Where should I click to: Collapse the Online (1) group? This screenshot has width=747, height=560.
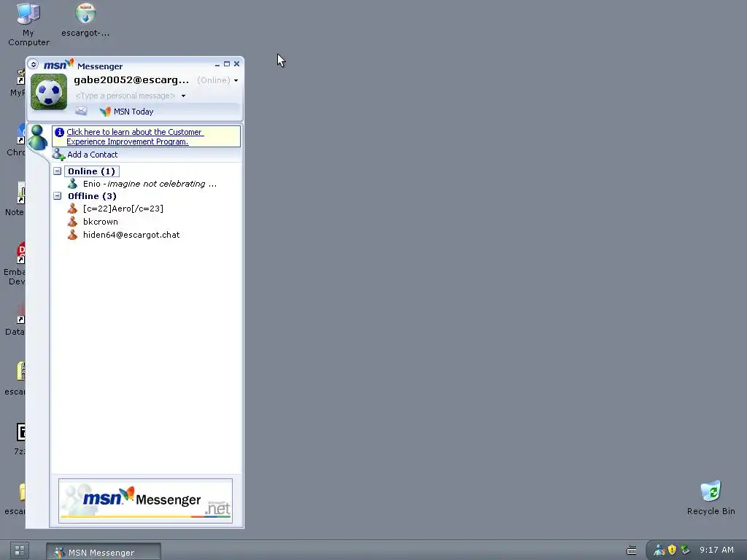pyautogui.click(x=57, y=171)
